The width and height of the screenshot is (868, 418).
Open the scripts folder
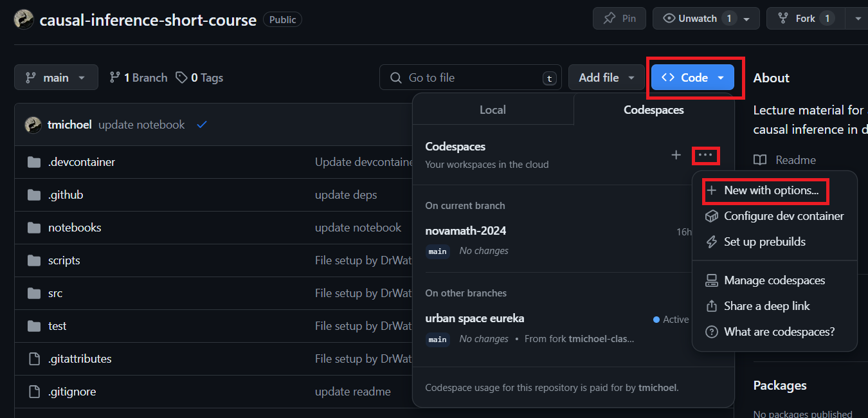(x=64, y=260)
